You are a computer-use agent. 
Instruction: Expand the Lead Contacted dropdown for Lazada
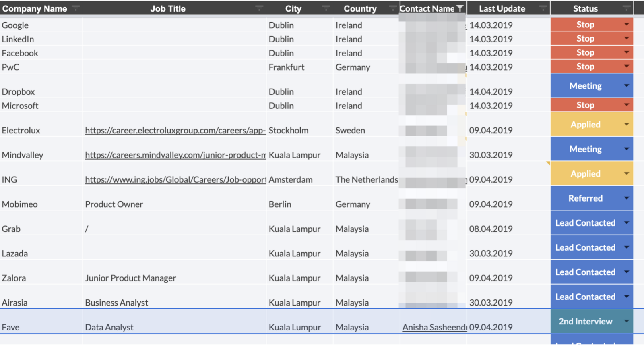[626, 247]
